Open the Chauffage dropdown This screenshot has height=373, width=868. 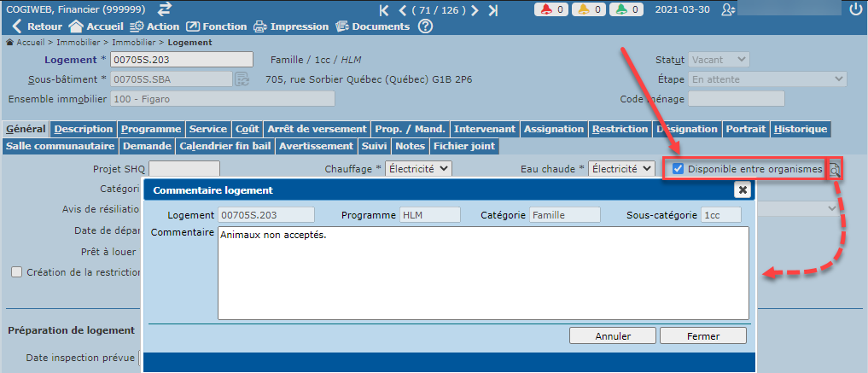(417, 169)
